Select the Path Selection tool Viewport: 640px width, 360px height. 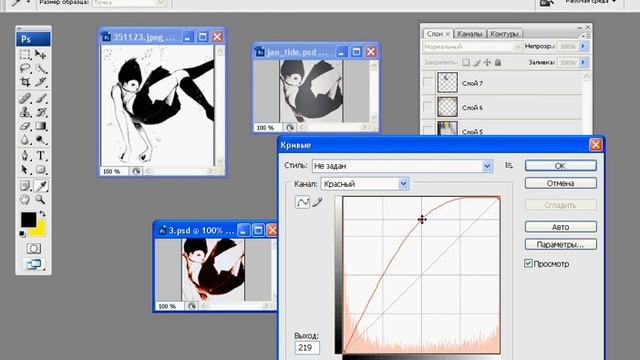tap(25, 169)
